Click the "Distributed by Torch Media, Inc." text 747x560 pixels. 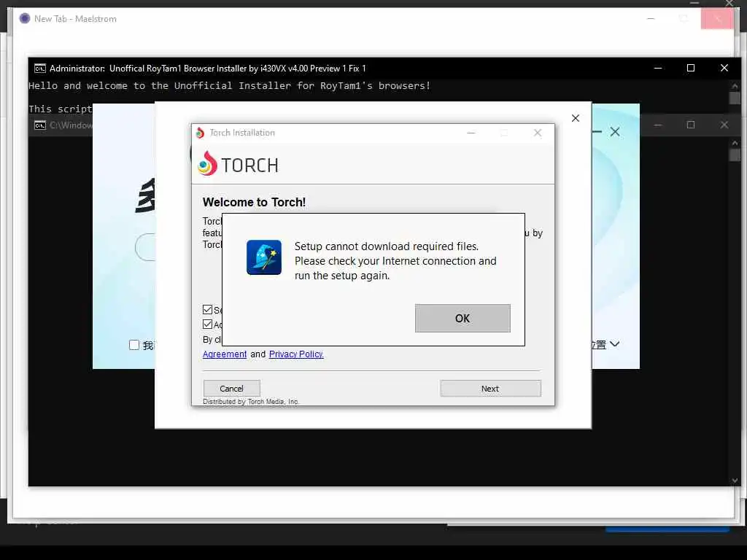tap(251, 402)
